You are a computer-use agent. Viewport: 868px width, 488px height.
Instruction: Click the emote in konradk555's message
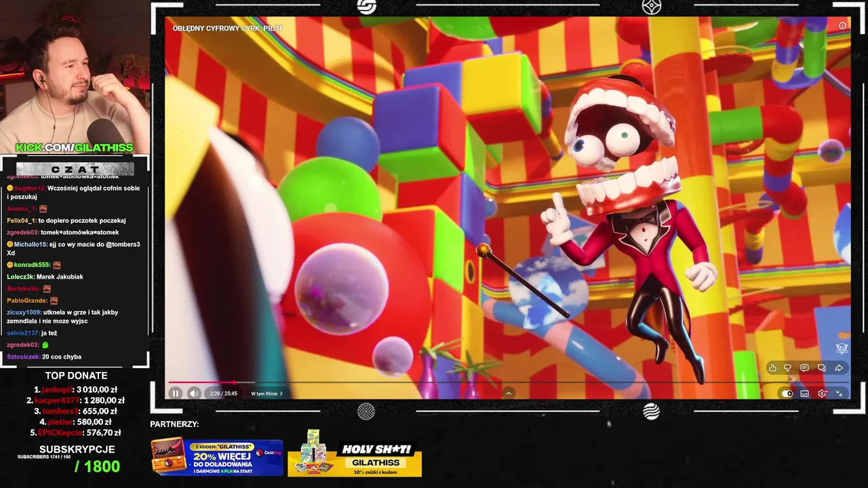tap(57, 265)
